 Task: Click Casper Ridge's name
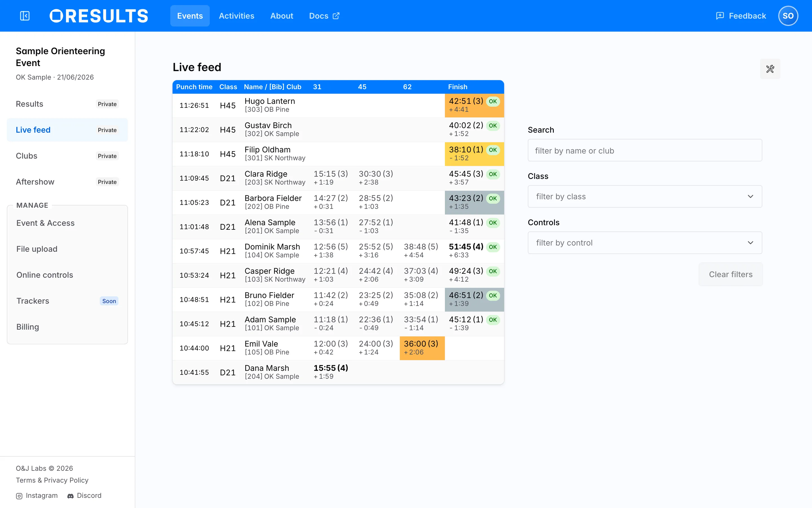point(270,271)
